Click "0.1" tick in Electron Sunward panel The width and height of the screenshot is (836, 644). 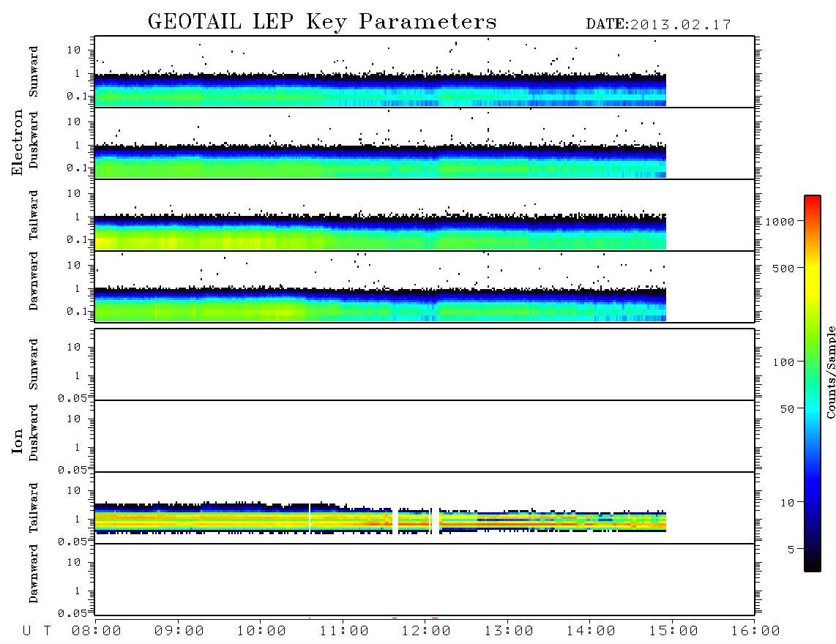[77, 97]
